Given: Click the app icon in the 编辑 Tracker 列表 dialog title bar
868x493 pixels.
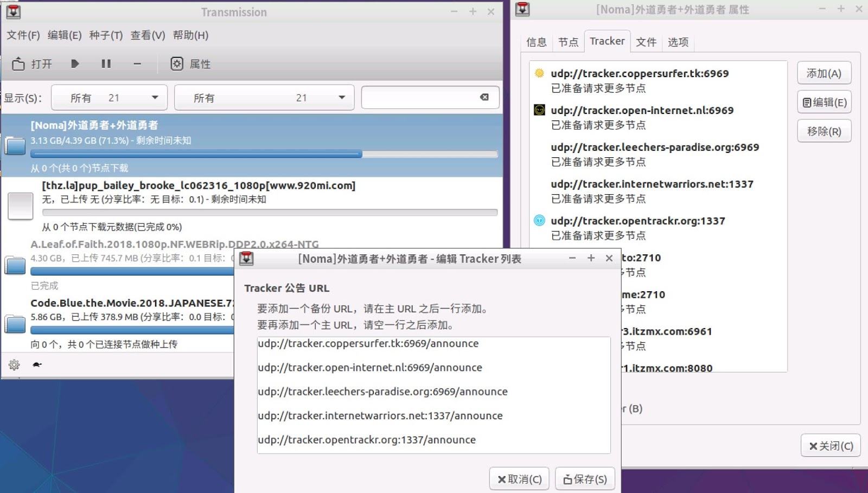Looking at the screenshot, I should coord(246,258).
